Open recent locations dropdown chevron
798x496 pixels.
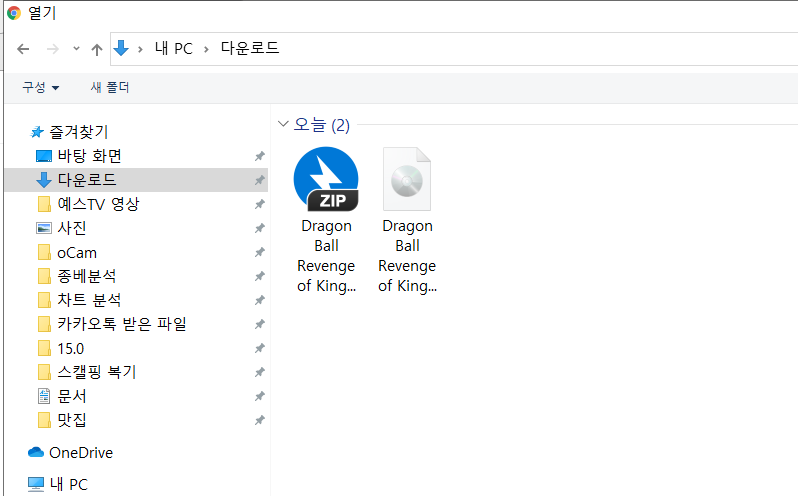tap(76, 49)
